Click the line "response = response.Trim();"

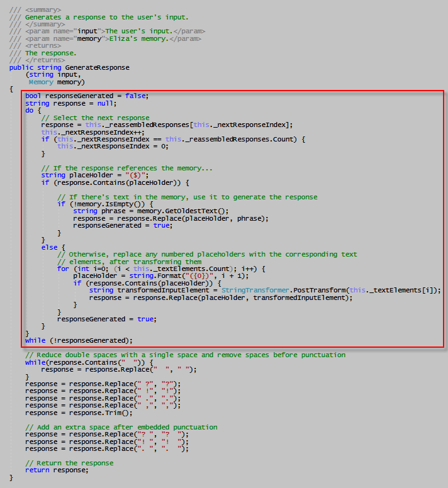pyautogui.click(x=79, y=413)
